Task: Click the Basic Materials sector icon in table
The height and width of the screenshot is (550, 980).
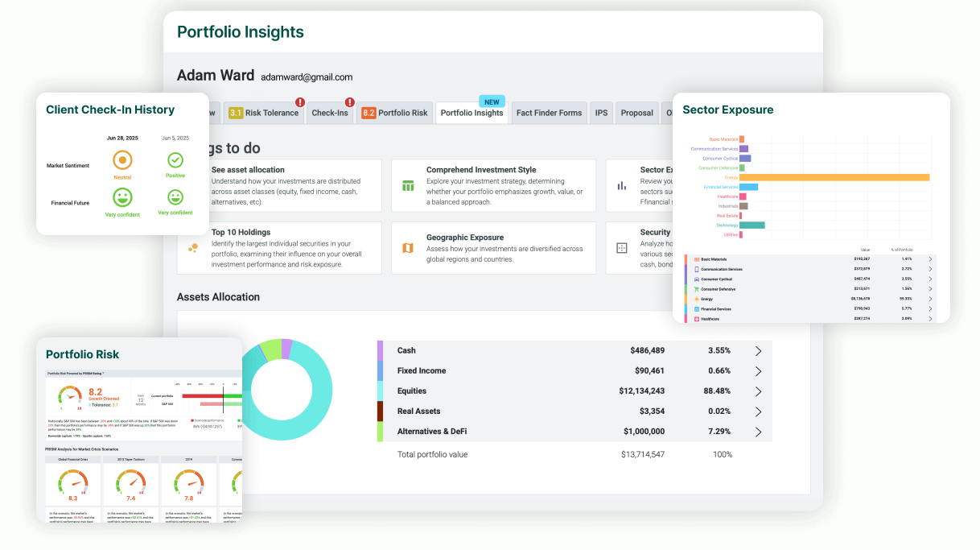Action: pos(696,259)
